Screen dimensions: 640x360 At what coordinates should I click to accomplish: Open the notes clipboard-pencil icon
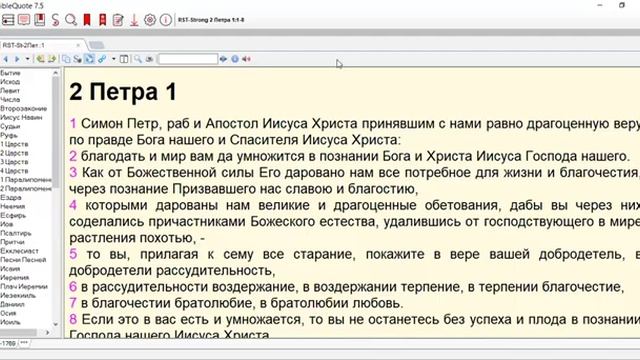118,20
